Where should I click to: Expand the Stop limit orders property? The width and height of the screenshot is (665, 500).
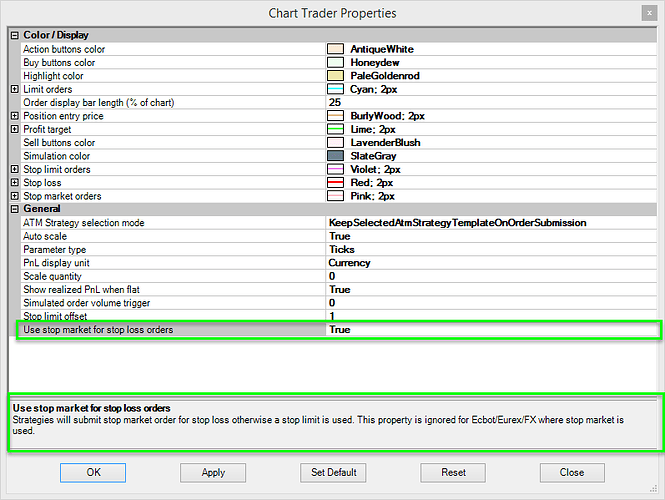pos(14,170)
